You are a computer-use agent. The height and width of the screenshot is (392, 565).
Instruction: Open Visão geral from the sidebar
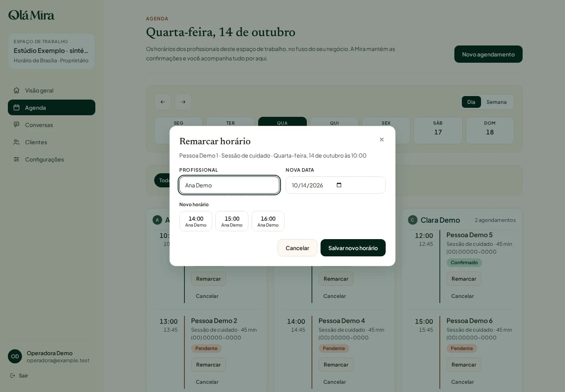pyautogui.click(x=51, y=91)
